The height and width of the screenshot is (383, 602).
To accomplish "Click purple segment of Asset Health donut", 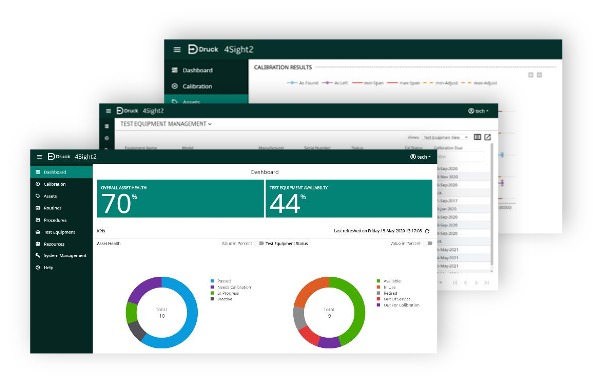I will 143,288.
